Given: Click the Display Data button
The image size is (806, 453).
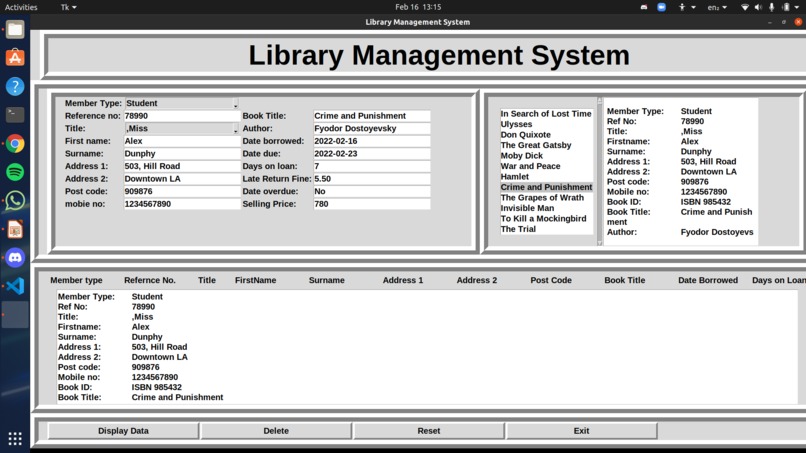Looking at the screenshot, I should (123, 431).
